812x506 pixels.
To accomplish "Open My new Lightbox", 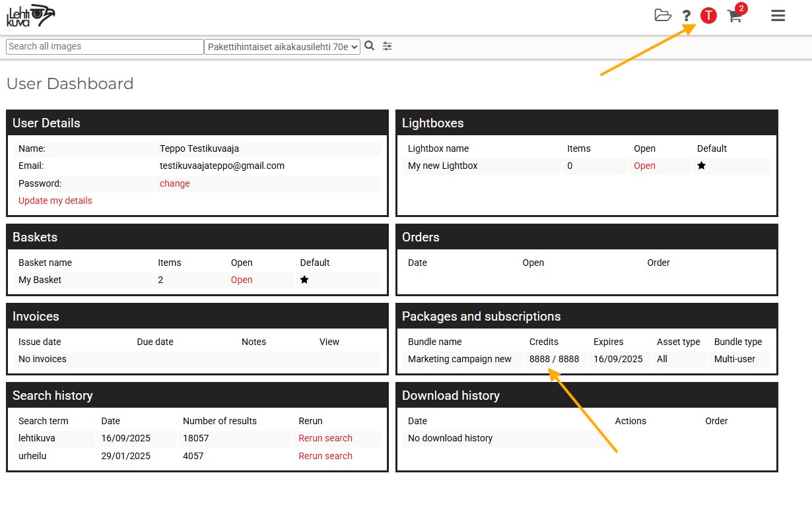I will [644, 166].
